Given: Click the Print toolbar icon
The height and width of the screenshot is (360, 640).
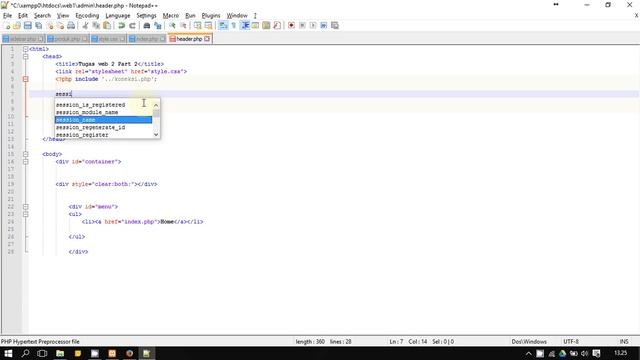Looking at the screenshot, I should pyautogui.click(x=71, y=26).
